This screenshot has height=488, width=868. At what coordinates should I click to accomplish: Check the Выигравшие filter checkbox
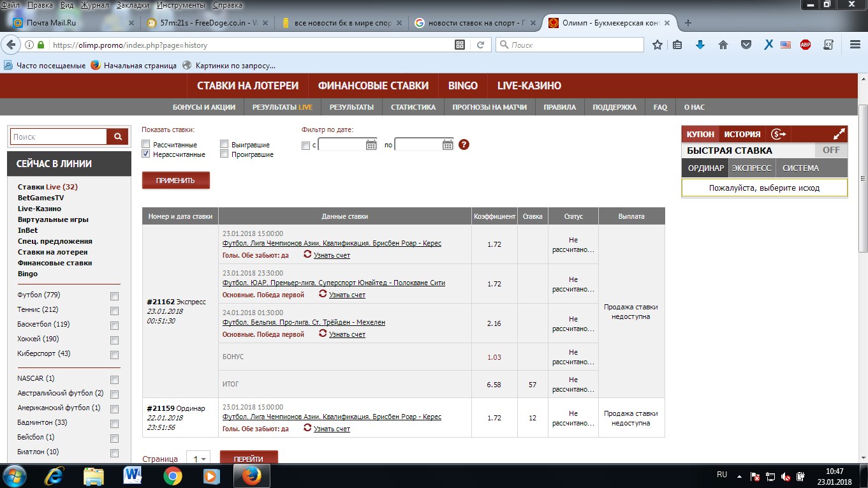224,144
